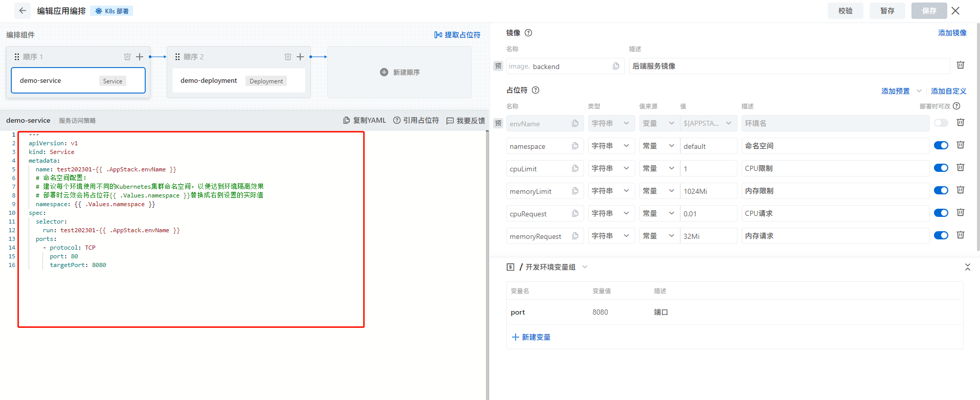Copy the envName placeholder name

(575, 123)
